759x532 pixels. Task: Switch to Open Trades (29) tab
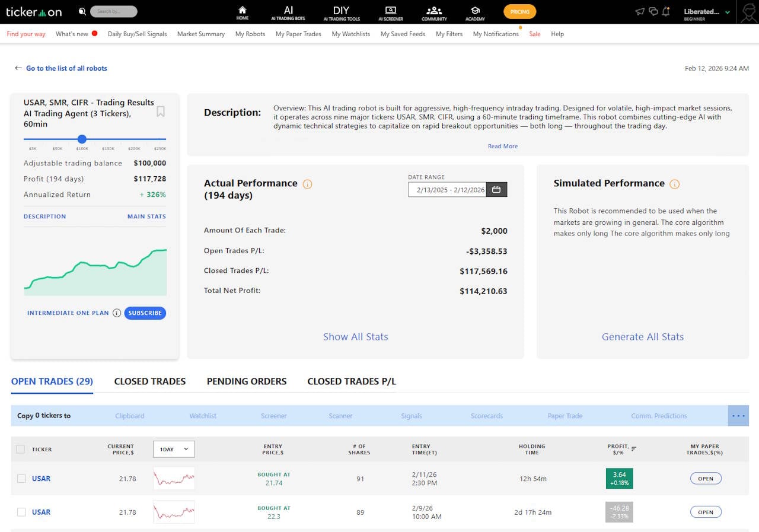point(52,381)
